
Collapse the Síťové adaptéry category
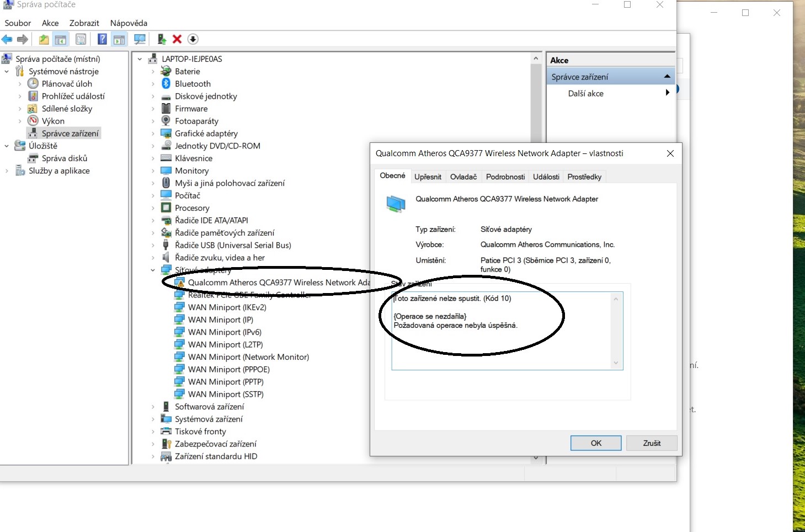pyautogui.click(x=153, y=270)
